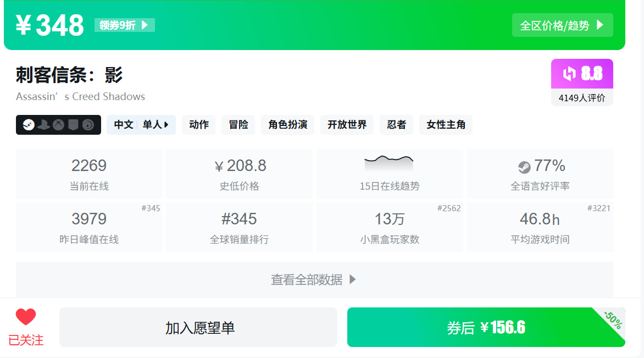Open the 4149人评价 reviews
The image size is (644, 358).
(x=582, y=98)
